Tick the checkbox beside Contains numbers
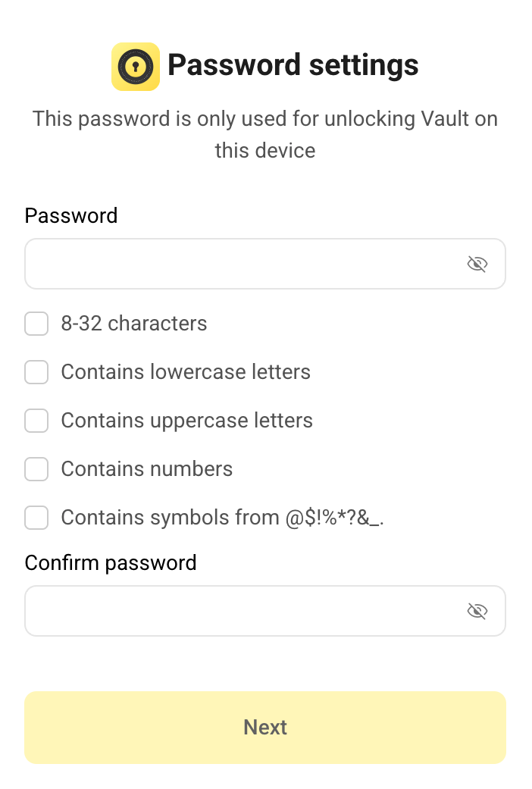532x789 pixels. coord(36,469)
